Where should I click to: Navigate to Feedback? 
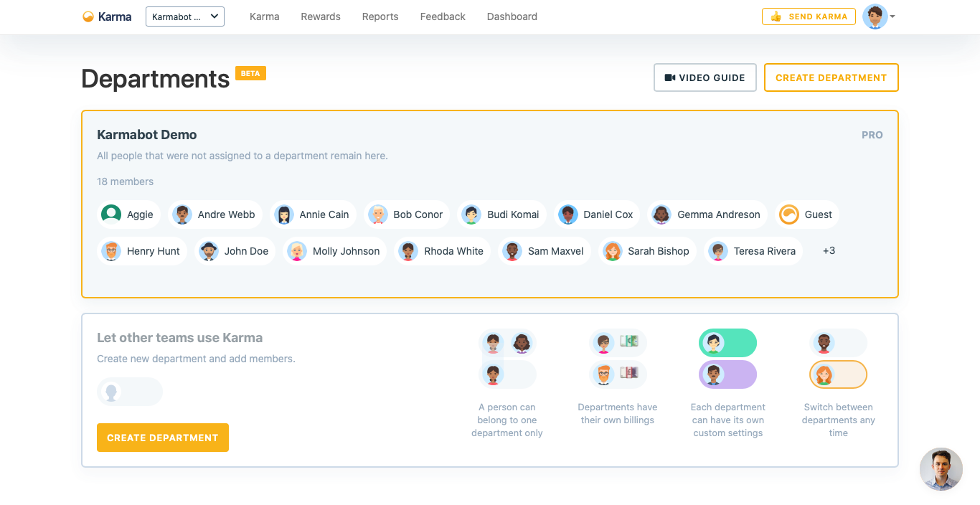(443, 16)
